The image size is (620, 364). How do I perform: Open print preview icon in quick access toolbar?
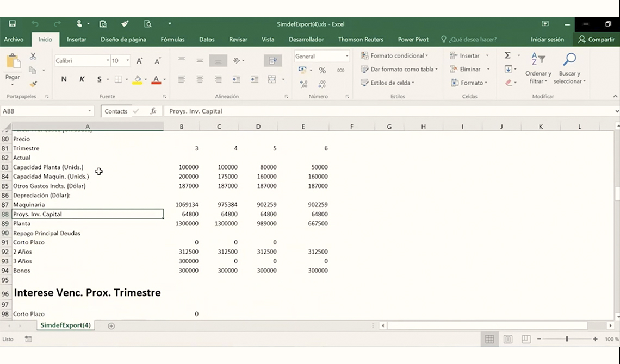click(148, 24)
